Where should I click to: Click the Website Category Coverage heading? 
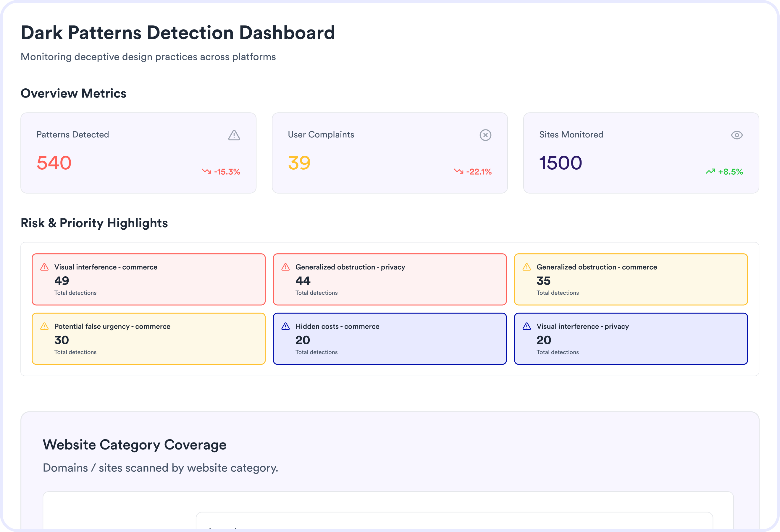point(135,445)
